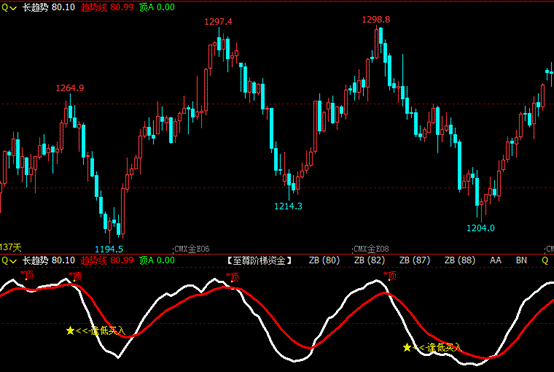Open the AA indicator tab
Screen dimensions: 554x372
495,261
